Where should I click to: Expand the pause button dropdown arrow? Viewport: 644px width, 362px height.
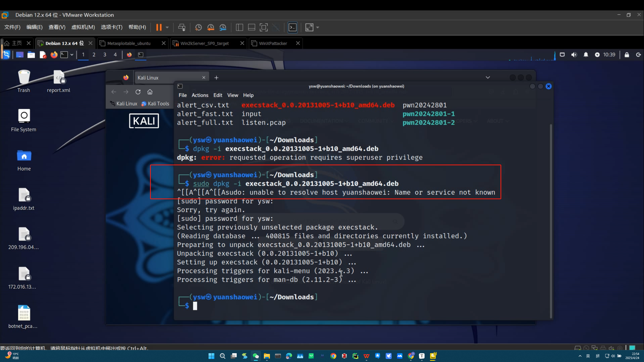tap(167, 27)
